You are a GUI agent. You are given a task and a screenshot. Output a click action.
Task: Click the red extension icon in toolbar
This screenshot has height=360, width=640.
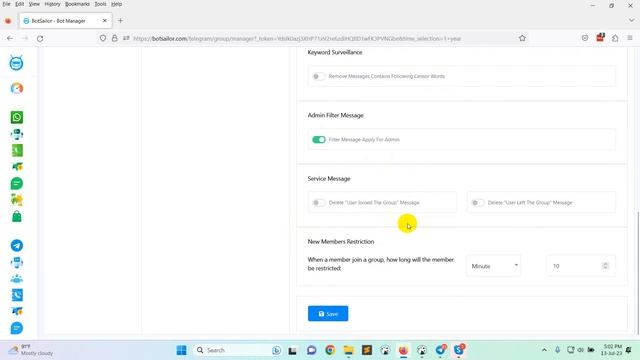pos(600,38)
